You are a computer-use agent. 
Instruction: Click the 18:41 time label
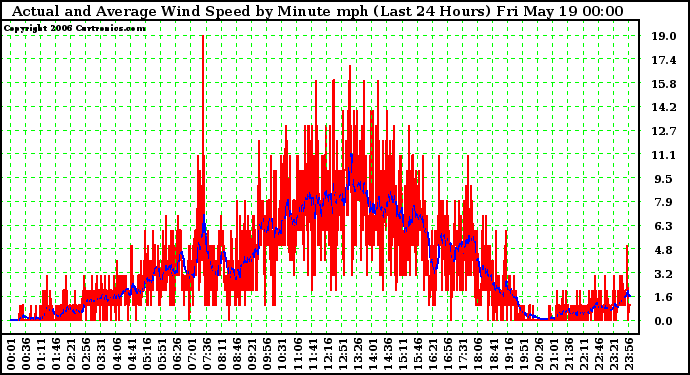tap(493, 354)
